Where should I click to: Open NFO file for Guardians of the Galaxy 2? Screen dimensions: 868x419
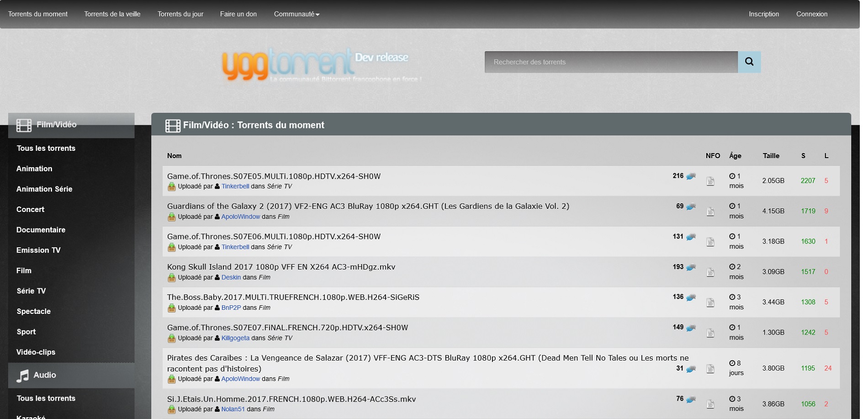coord(710,212)
